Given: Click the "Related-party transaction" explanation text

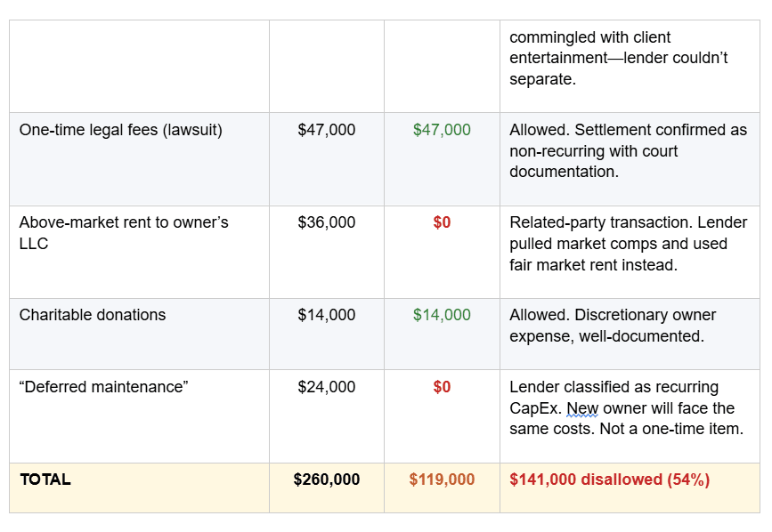Looking at the screenshot, I should (628, 244).
